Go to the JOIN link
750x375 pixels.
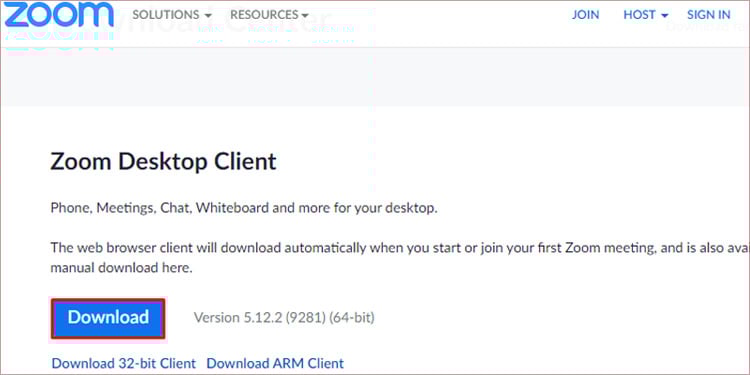click(585, 15)
